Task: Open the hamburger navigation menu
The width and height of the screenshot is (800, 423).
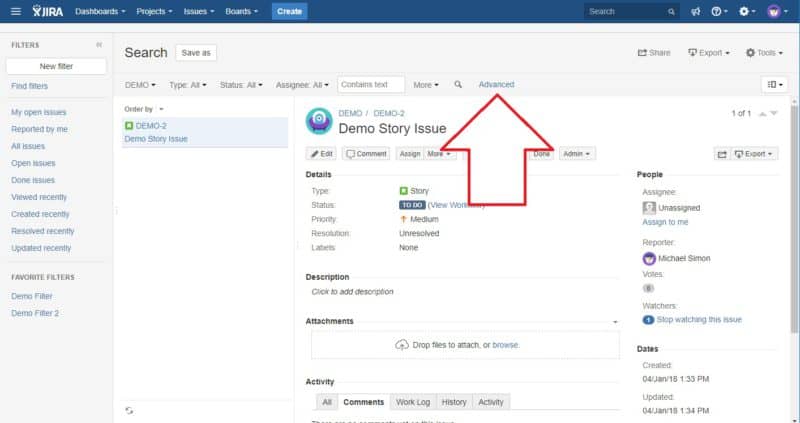Action: (16, 11)
